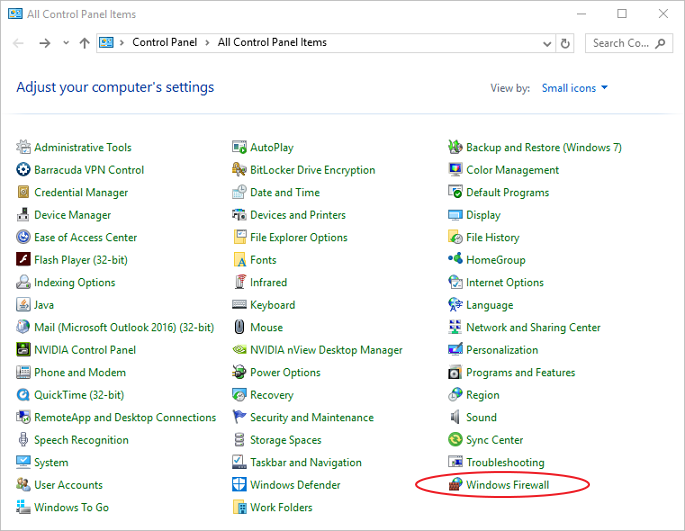Go up one level with Up arrow

[84, 44]
